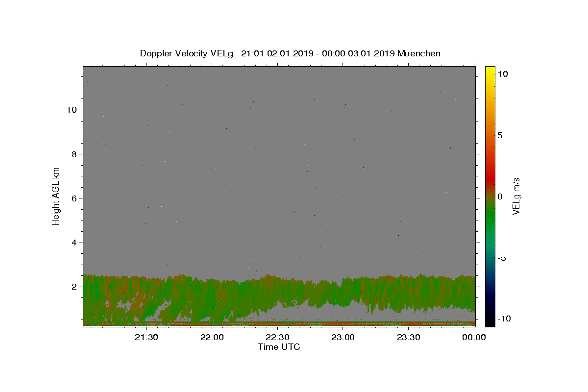Click the 22:00 time tick label

pyautogui.click(x=213, y=337)
